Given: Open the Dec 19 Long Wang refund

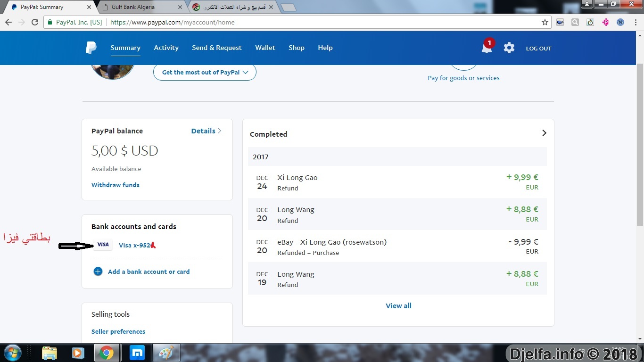Looking at the screenshot, I should 397,278.
